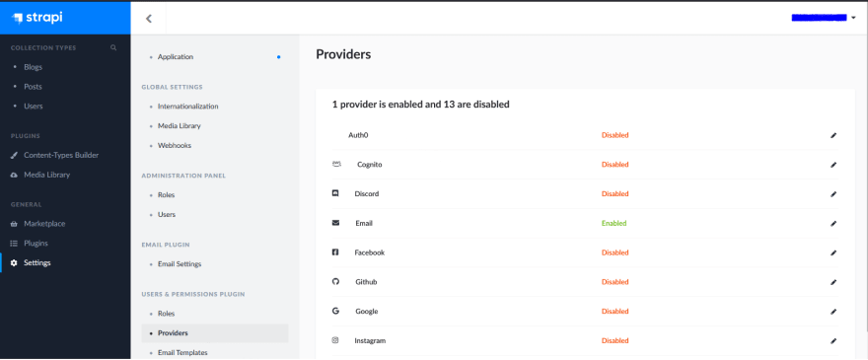Click the Instagram provider name
The height and width of the screenshot is (360, 868).
[370, 340]
